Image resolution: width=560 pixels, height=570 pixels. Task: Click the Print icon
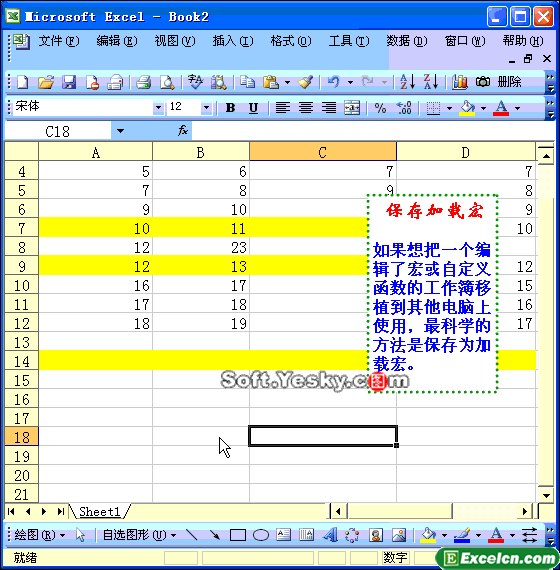pos(144,82)
